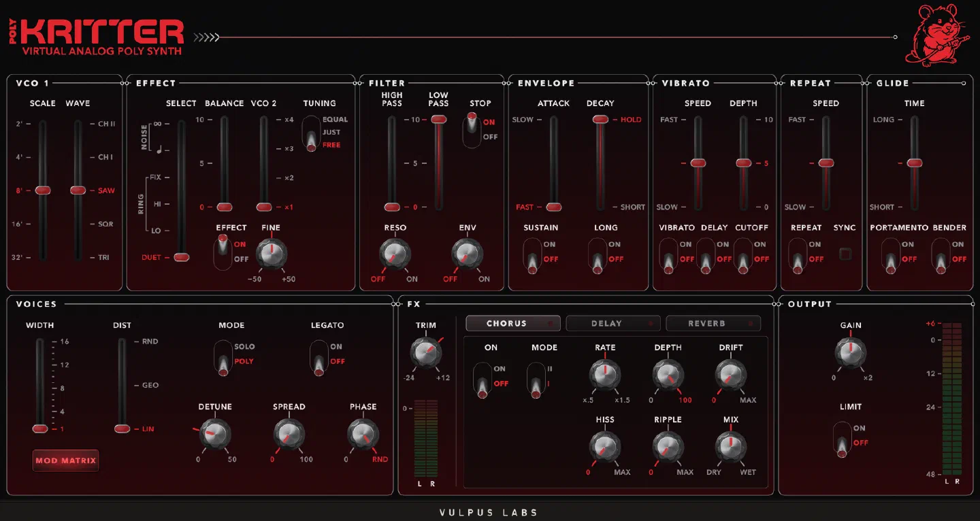Open the REVERB FX tab
The height and width of the screenshot is (521, 980).
pyautogui.click(x=713, y=324)
